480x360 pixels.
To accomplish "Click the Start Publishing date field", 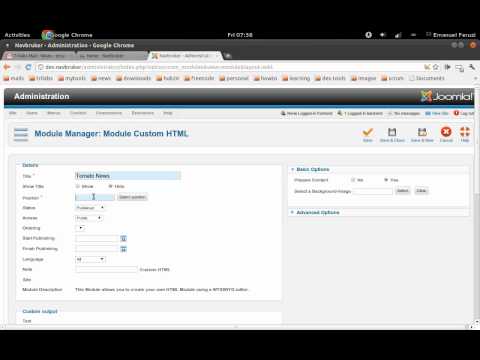I will [97, 238].
